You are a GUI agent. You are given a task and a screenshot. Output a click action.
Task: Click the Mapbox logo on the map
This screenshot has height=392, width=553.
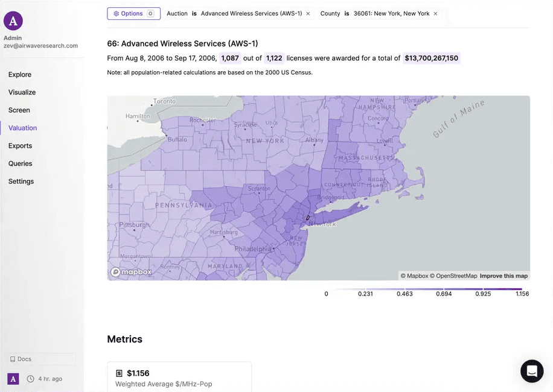point(131,272)
